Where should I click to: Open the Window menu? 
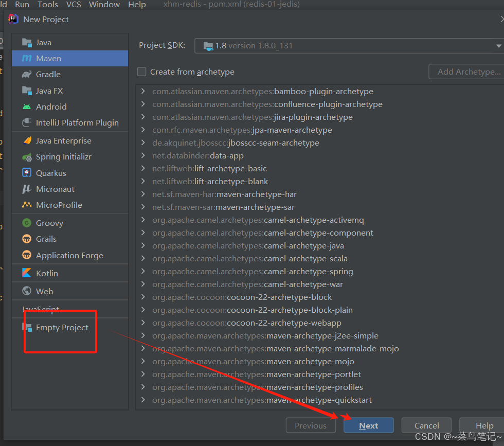104,5
